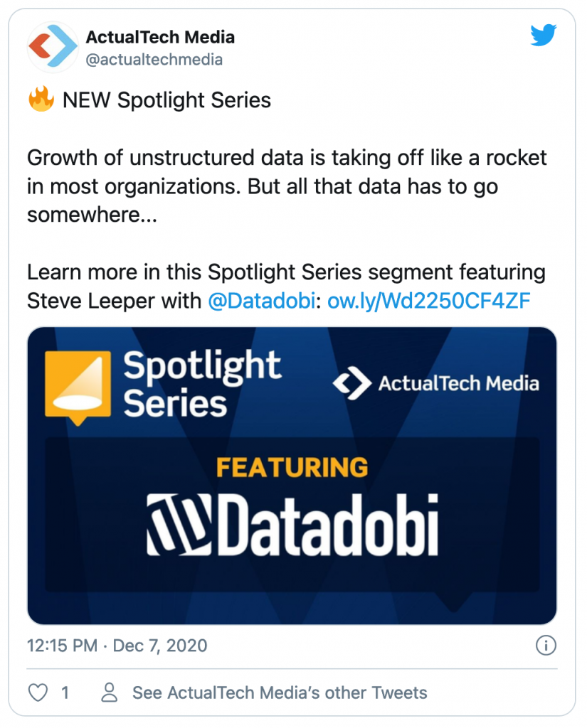
Task: Click the Twitter bird logo
Action: (544, 35)
